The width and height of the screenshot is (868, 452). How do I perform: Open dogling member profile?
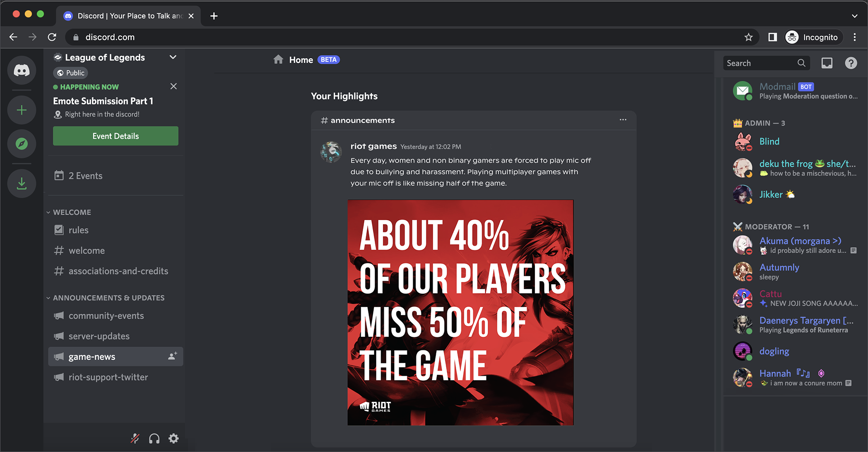tap(795, 351)
